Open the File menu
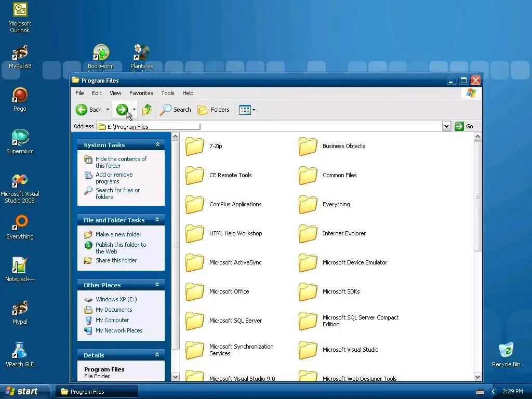Viewport: 532px width, 399px height. click(79, 93)
